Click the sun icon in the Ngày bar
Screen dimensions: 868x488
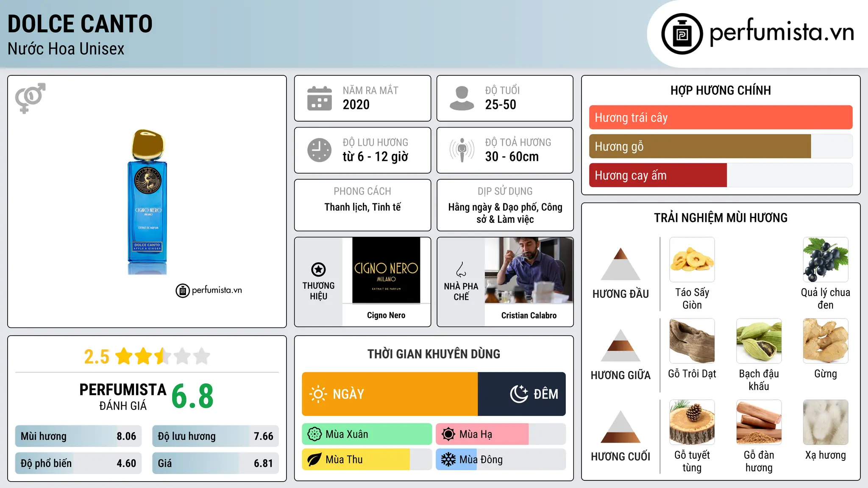[318, 394]
